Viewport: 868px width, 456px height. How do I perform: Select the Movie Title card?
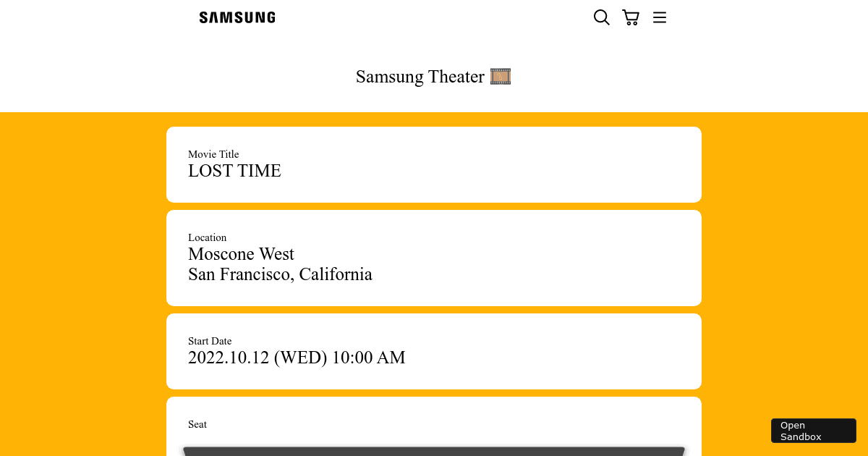pyautogui.click(x=434, y=164)
